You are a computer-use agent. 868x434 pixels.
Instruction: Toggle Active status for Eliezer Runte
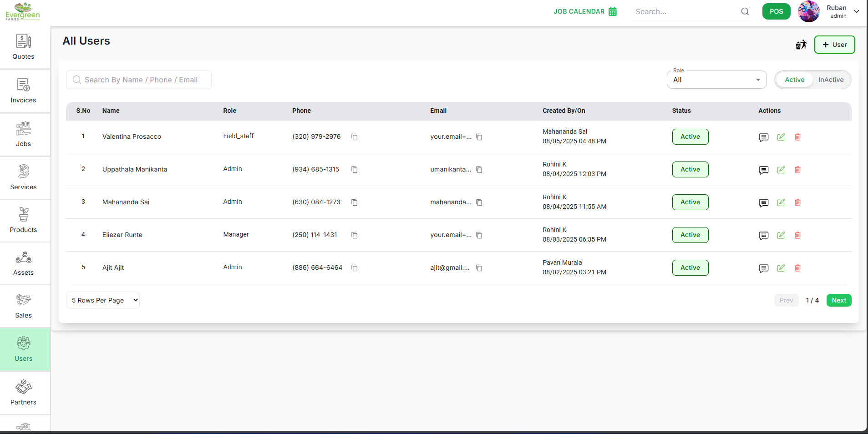tap(690, 235)
